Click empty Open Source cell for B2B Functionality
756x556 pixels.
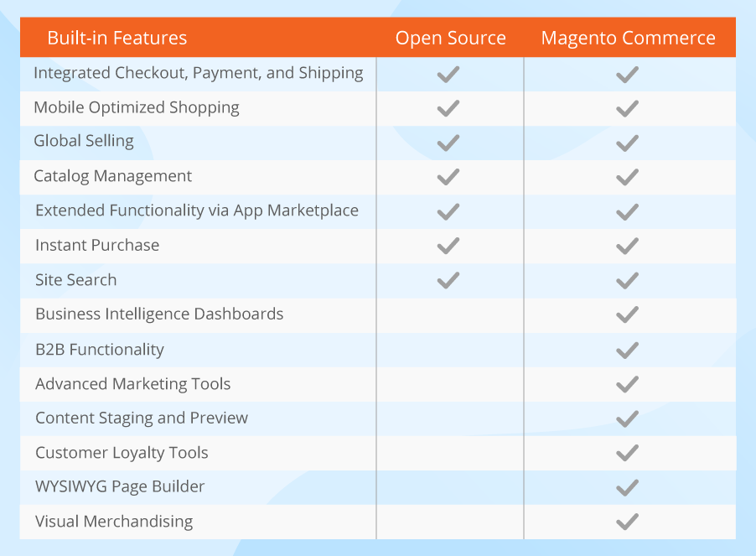pyautogui.click(x=450, y=350)
